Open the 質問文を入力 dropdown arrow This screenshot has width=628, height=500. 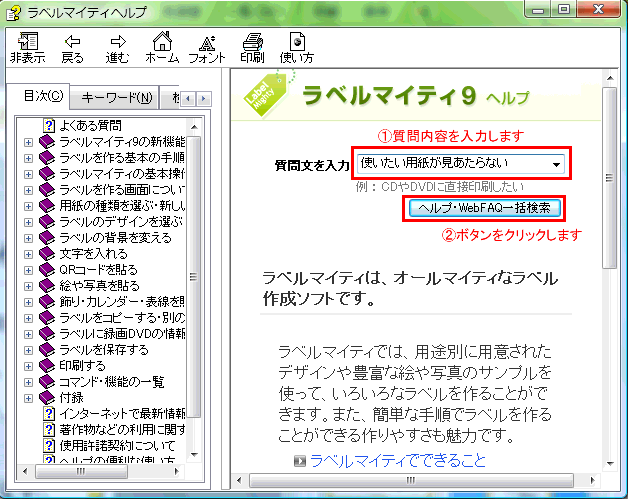pos(556,164)
